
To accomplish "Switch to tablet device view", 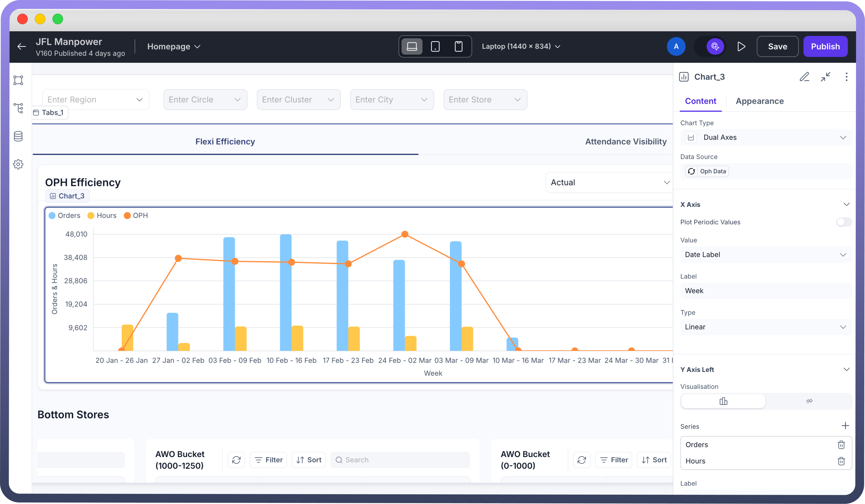I will (x=435, y=47).
